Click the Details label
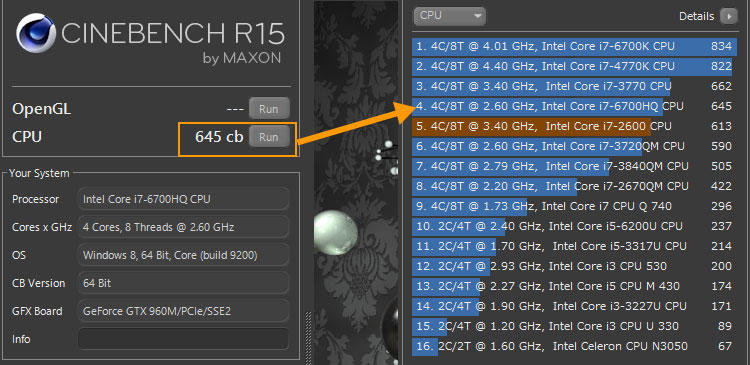750x365 pixels. [696, 16]
